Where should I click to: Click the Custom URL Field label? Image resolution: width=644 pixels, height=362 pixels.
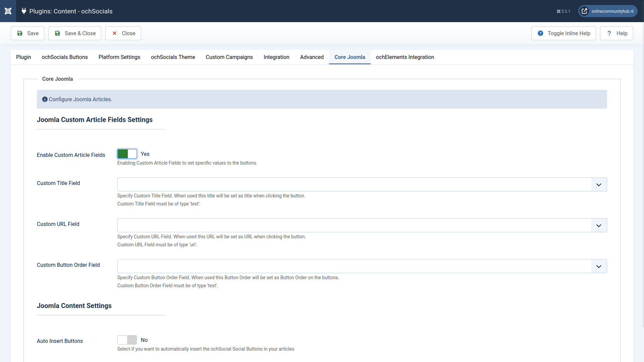tap(58, 224)
